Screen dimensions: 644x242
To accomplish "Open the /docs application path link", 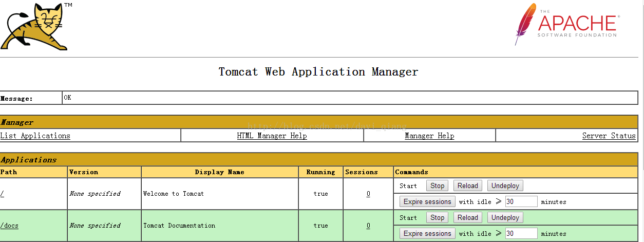I will tap(10, 226).
